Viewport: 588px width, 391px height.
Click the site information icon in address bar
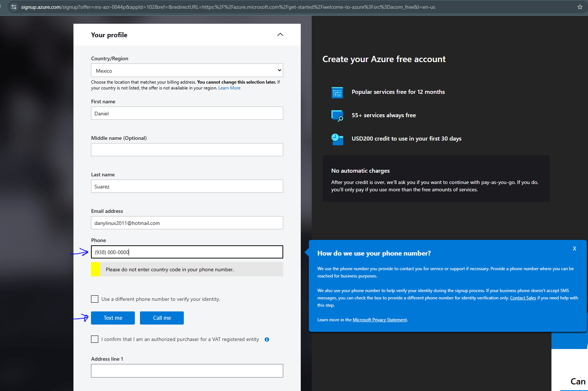pos(14,7)
